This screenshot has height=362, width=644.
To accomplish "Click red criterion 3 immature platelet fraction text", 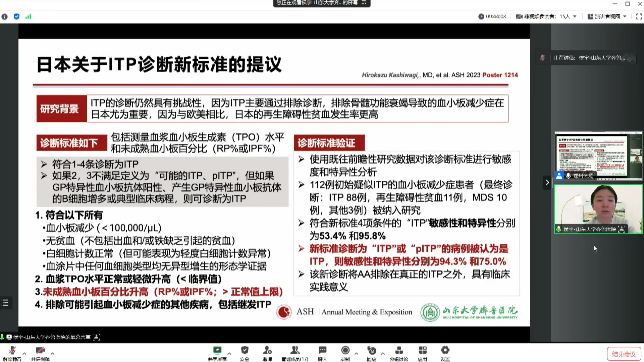I will tap(159, 292).
